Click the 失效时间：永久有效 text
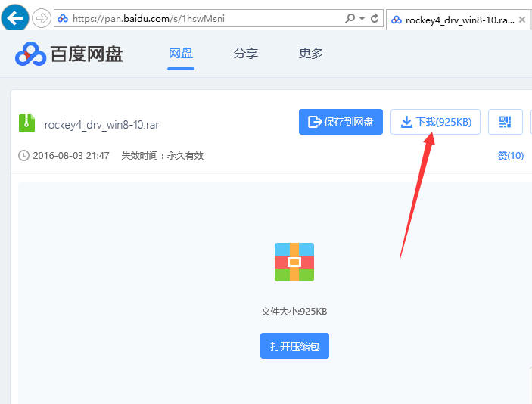Image resolution: width=532 pixels, height=404 pixels. coord(163,156)
